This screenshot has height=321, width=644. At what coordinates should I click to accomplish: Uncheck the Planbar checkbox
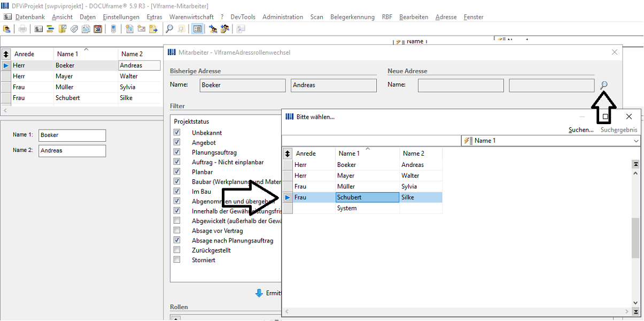point(177,172)
